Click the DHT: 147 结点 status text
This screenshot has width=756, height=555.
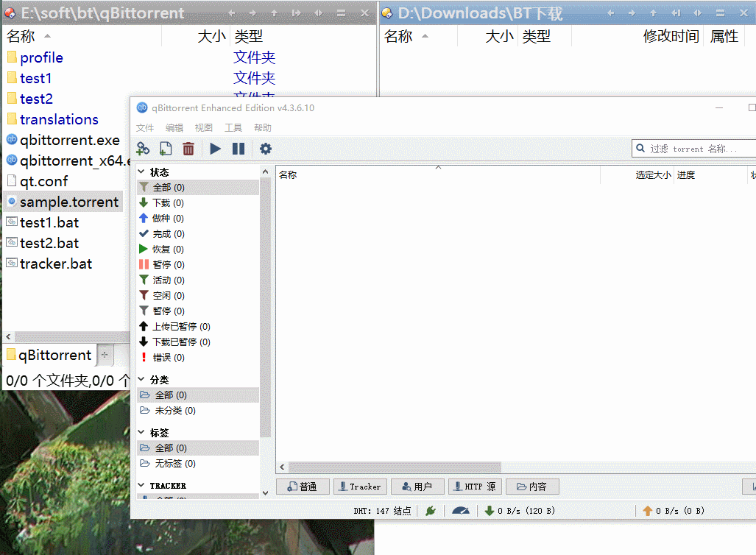pyautogui.click(x=382, y=511)
